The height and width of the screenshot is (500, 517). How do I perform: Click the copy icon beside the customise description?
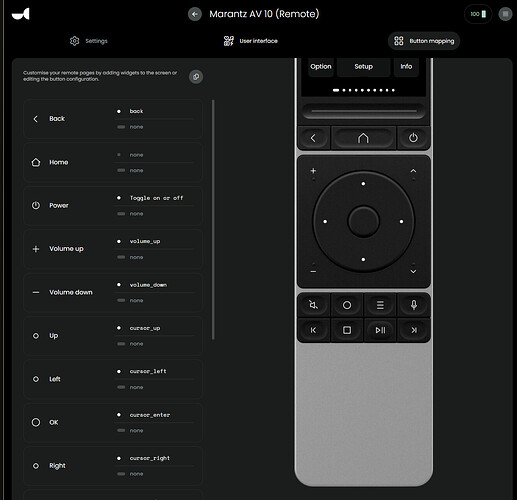click(x=196, y=77)
